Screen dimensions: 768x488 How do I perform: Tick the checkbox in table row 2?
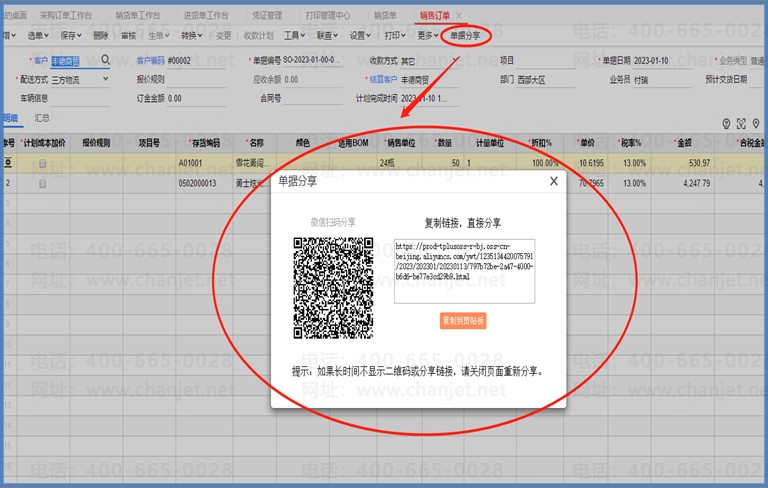click(x=42, y=184)
